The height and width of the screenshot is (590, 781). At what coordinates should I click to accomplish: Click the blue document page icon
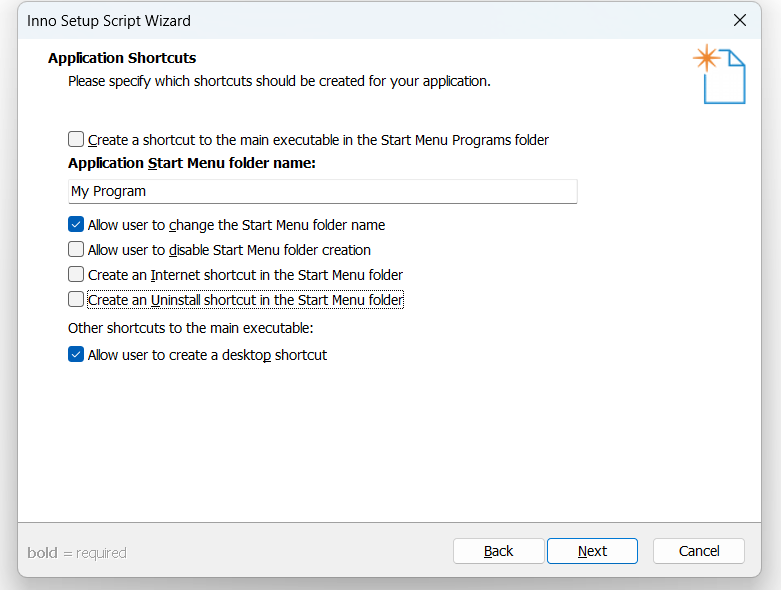tap(725, 77)
